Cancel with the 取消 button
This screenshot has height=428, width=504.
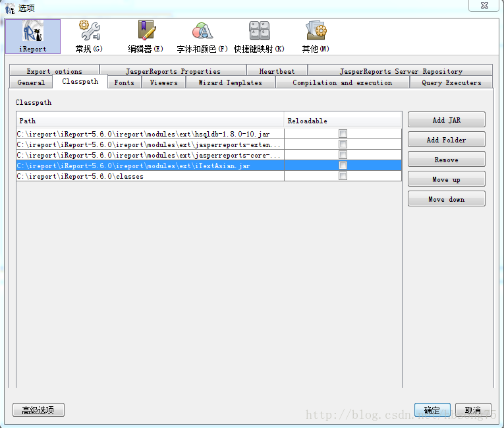[473, 410]
